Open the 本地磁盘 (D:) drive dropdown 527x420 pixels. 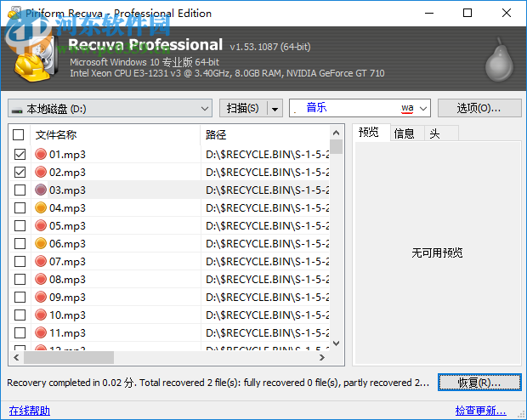pyautogui.click(x=110, y=108)
